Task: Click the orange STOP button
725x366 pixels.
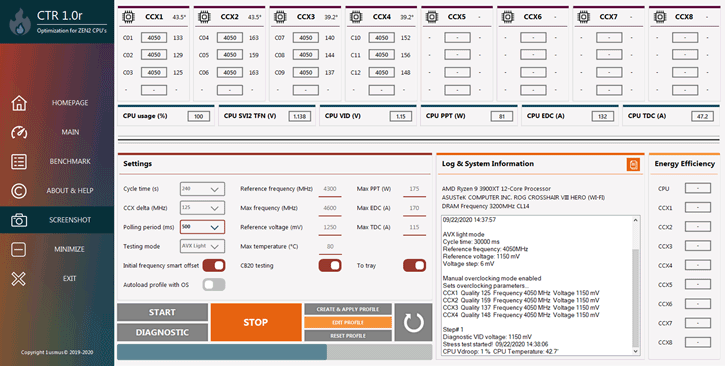Action: point(256,322)
